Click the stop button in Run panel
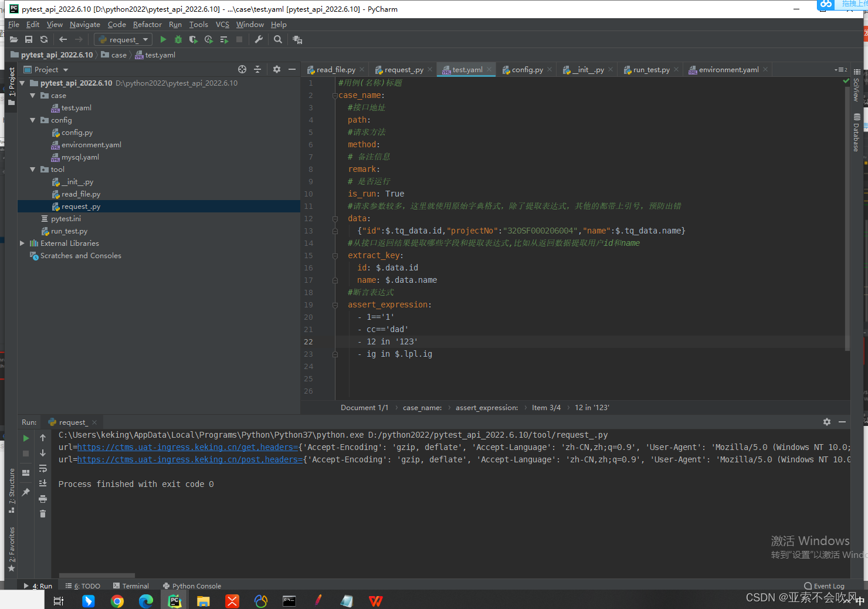 point(26,454)
